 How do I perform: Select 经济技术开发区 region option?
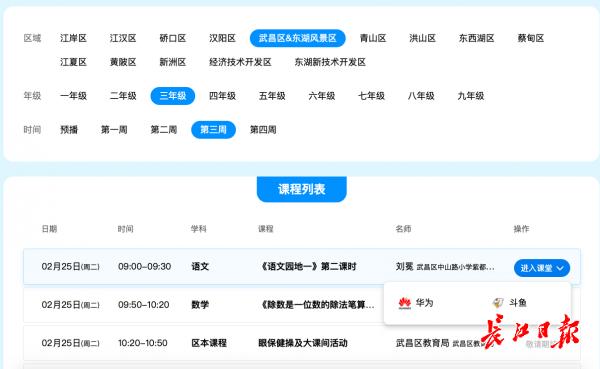pyautogui.click(x=240, y=62)
